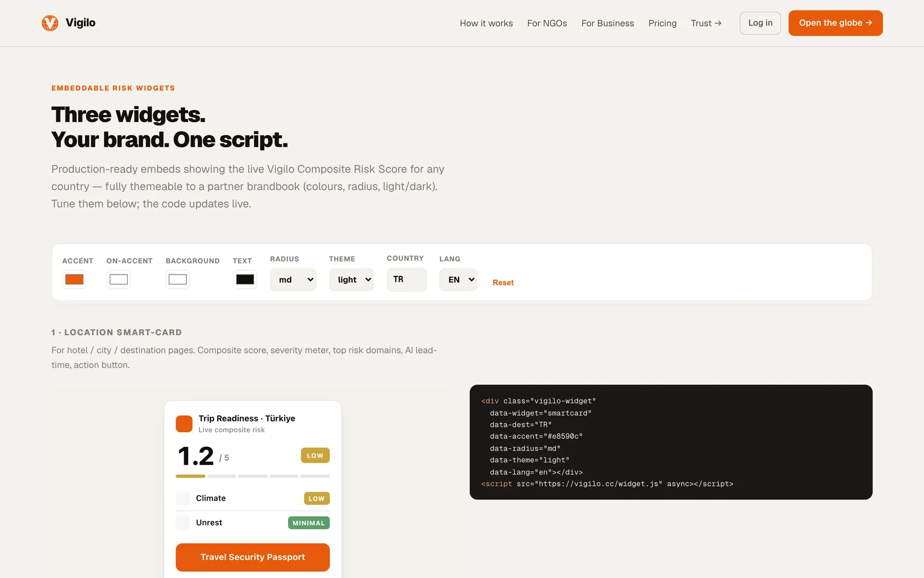Click the Log in button

click(x=760, y=23)
